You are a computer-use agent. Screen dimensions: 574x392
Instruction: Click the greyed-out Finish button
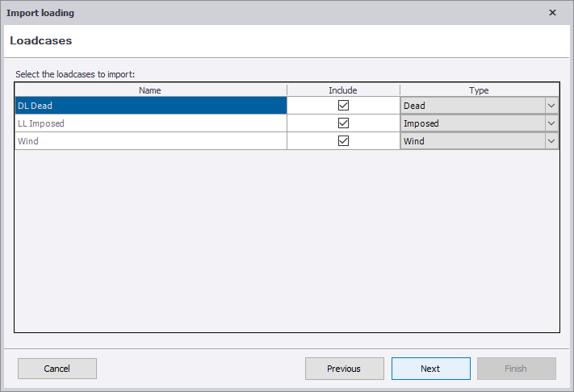tap(516, 369)
